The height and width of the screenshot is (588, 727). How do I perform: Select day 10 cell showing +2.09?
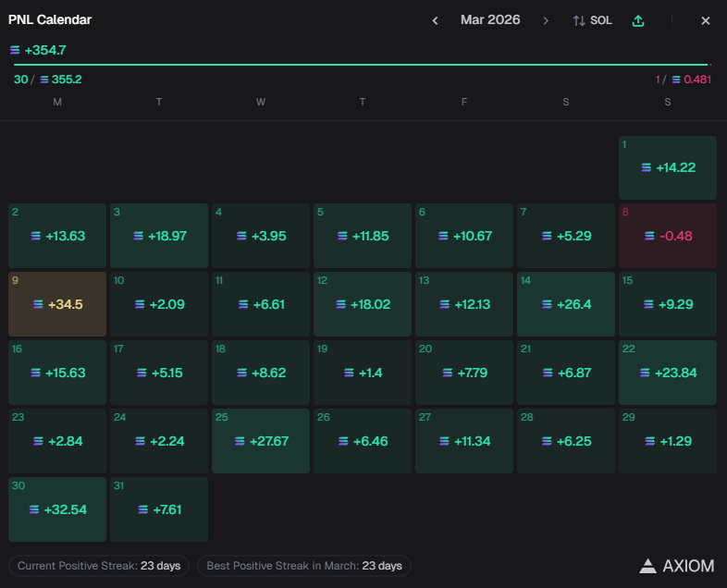(159, 304)
